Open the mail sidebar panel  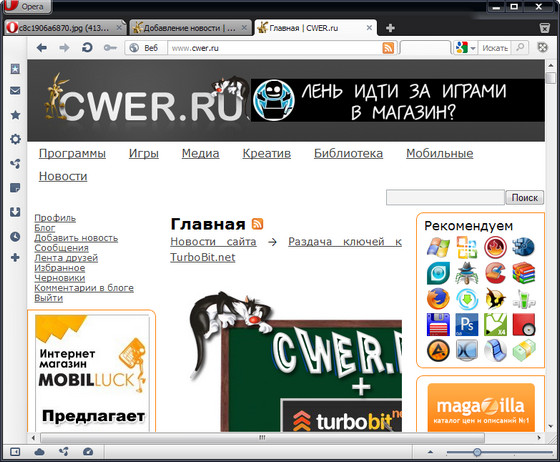point(15,91)
